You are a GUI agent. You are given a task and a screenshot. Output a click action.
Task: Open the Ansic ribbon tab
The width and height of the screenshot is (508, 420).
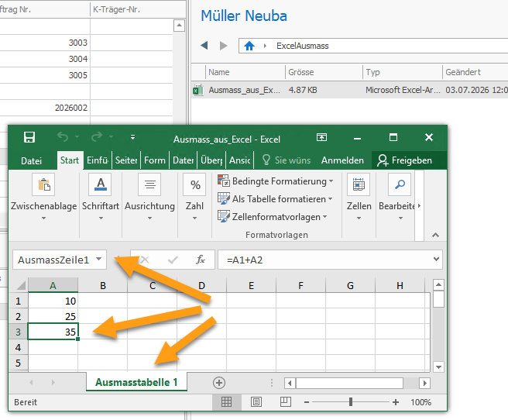coord(240,160)
